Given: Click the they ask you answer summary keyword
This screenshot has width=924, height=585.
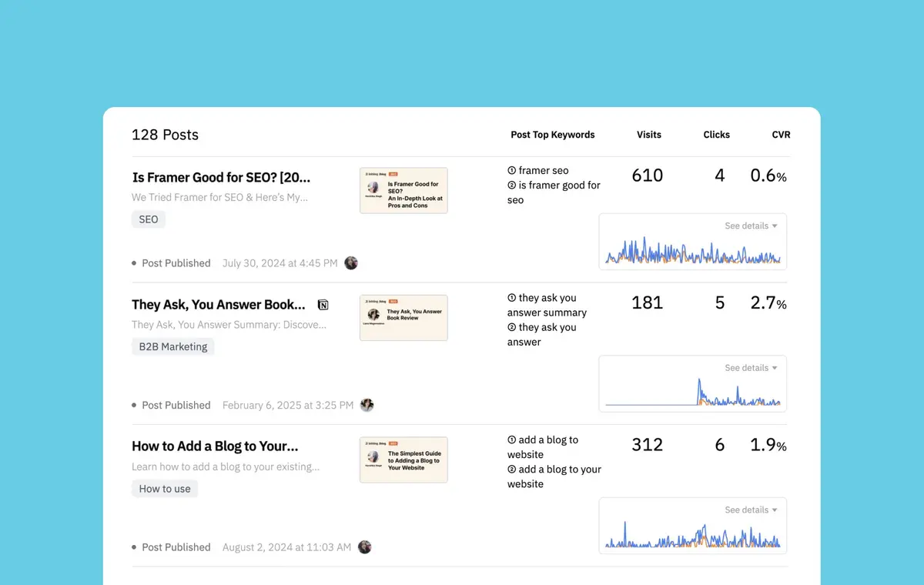Looking at the screenshot, I should pyautogui.click(x=547, y=305).
